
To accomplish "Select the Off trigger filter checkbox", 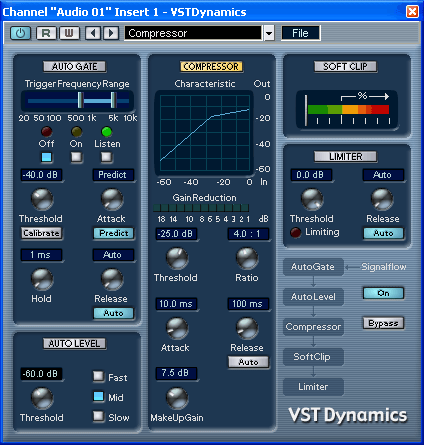I will tap(46, 157).
